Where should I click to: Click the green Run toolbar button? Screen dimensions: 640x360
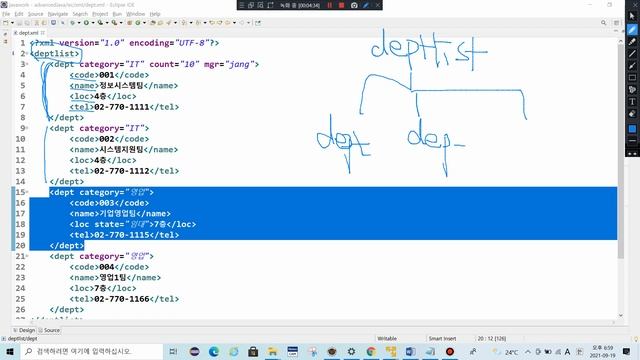(x=86, y=23)
